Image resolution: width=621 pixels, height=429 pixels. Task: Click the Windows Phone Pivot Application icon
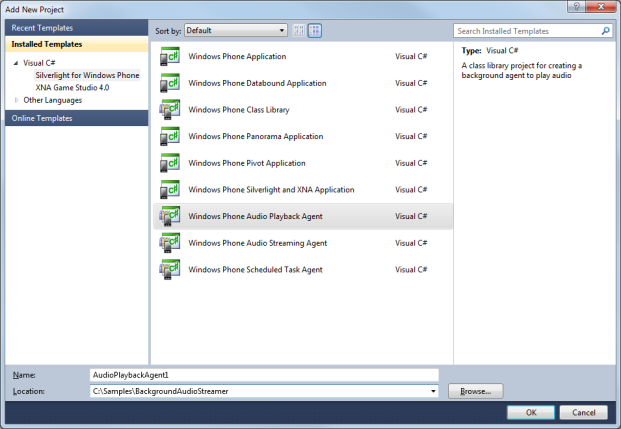pyautogui.click(x=170, y=163)
